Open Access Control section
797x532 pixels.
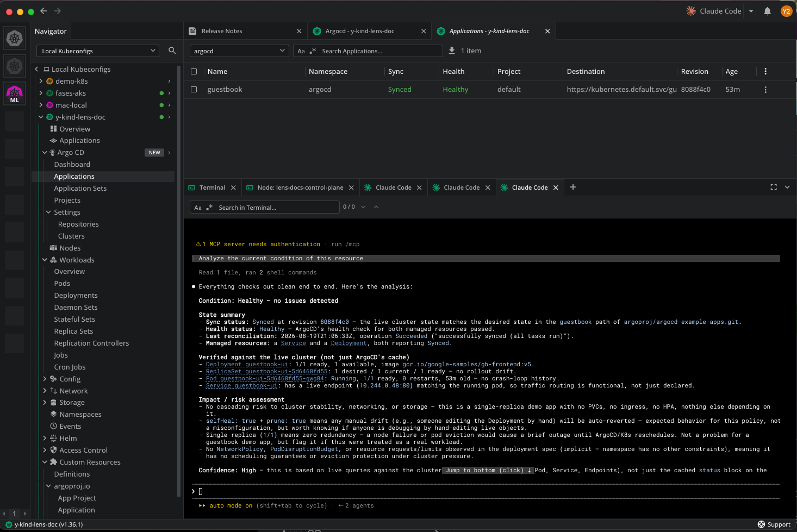[83, 450]
